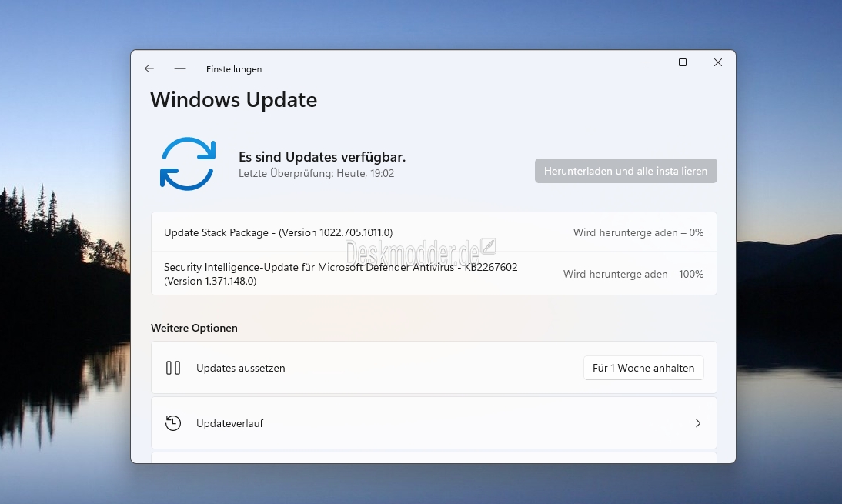Screen dimensions: 842x504
Task: Minimize the Einstellungen window
Action: (x=647, y=62)
